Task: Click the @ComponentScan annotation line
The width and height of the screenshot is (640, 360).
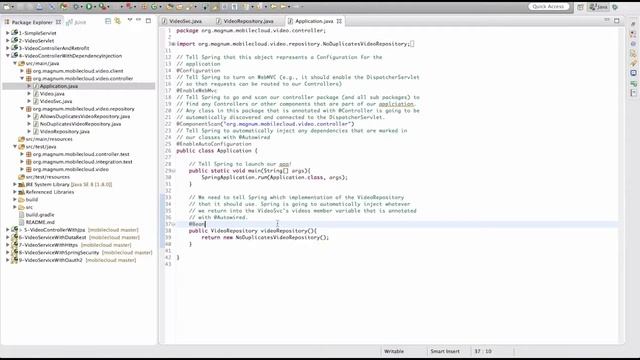Action: [x=265, y=124]
